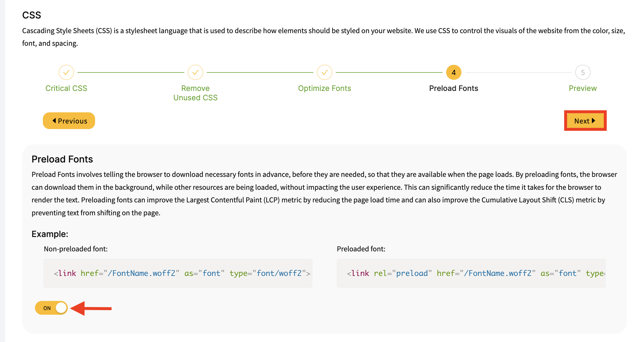Click the 'Preloaded font:' label

pyautogui.click(x=361, y=249)
